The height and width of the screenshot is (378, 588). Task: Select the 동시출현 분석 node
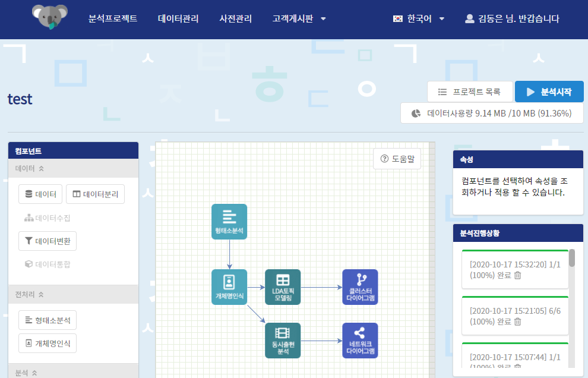pos(283,340)
